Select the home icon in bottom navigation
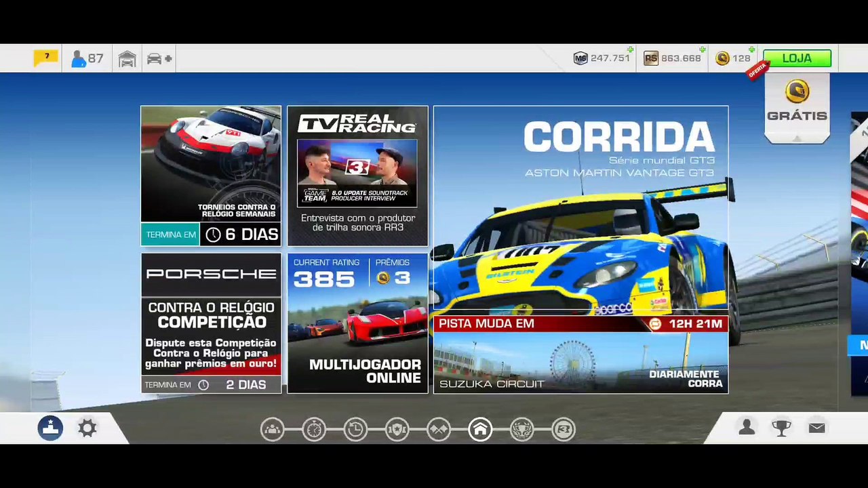The image size is (868, 488). [x=480, y=429]
